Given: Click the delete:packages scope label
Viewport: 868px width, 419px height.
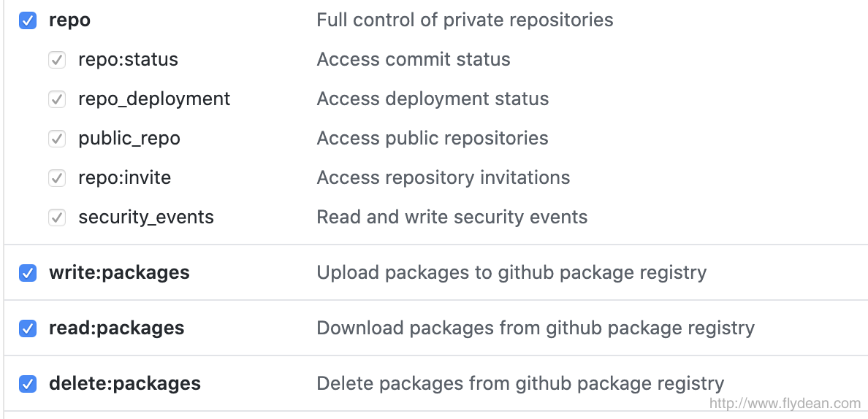Looking at the screenshot, I should click(x=124, y=384).
